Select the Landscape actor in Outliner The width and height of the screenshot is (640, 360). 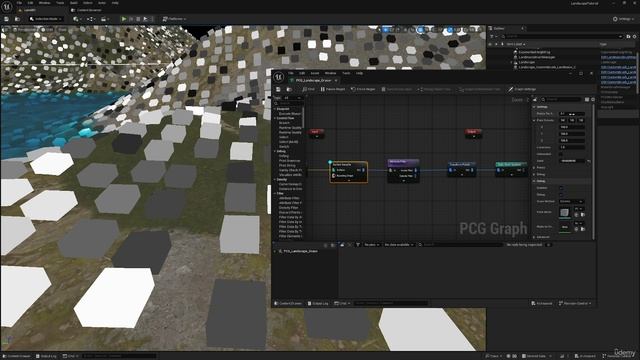527,62
